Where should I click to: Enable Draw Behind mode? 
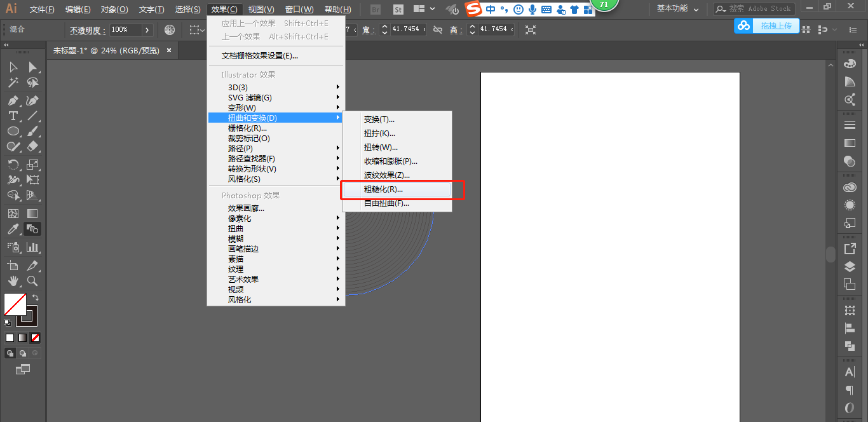(23, 353)
